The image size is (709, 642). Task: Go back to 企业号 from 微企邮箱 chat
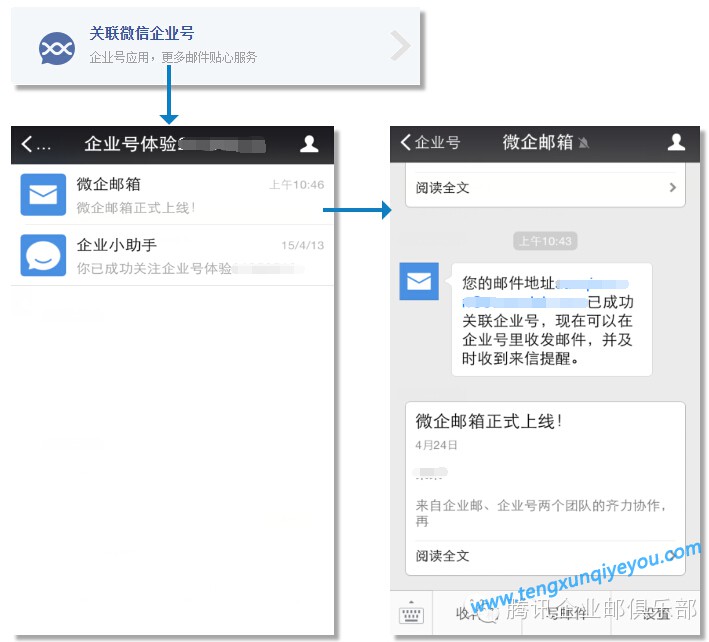430,142
